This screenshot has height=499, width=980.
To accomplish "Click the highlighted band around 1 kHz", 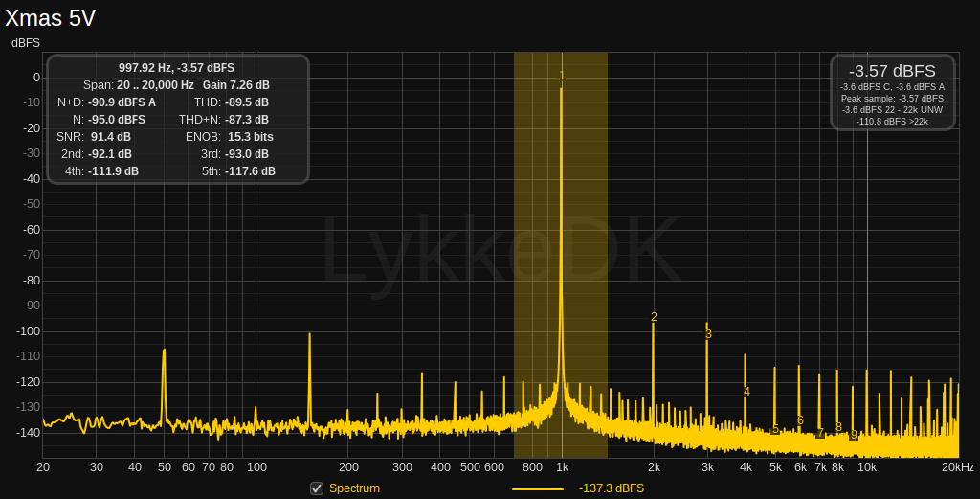I will pos(561,255).
